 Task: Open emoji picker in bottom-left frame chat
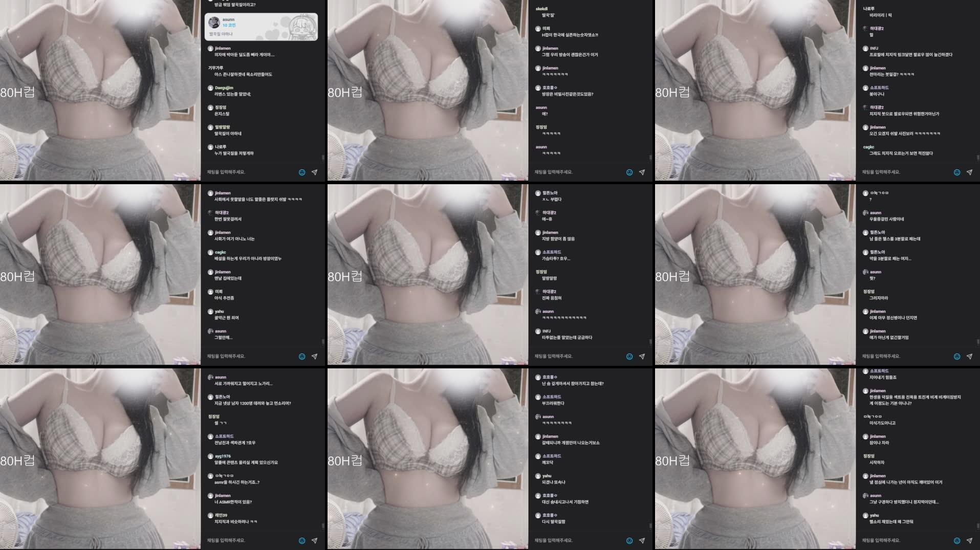pyautogui.click(x=302, y=541)
